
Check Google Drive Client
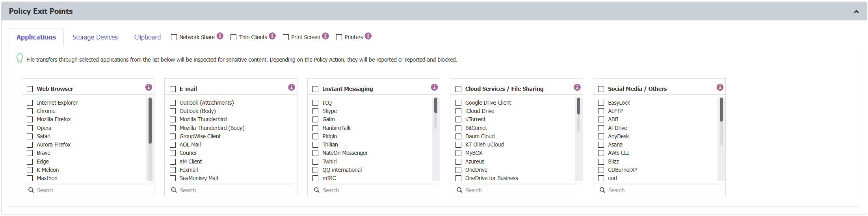click(x=458, y=103)
